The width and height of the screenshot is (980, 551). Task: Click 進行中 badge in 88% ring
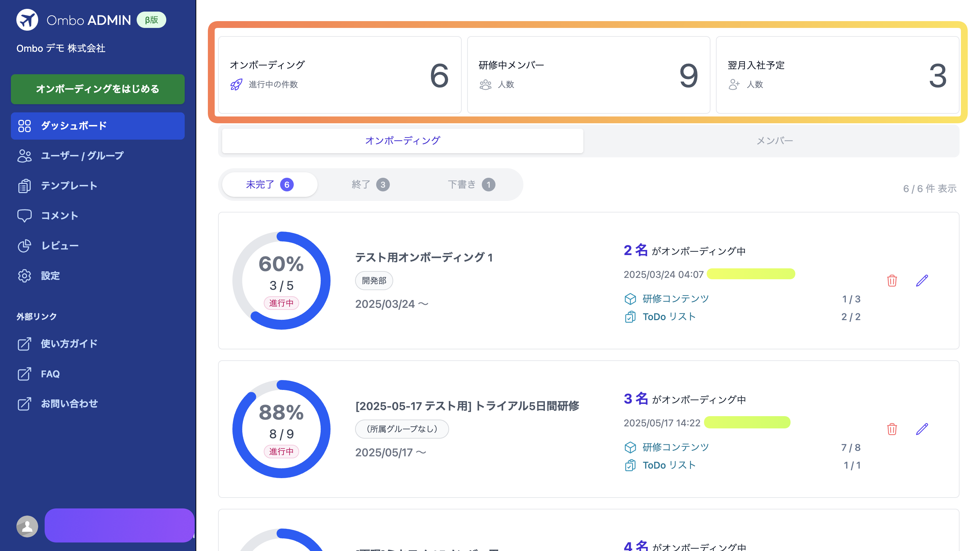(281, 451)
